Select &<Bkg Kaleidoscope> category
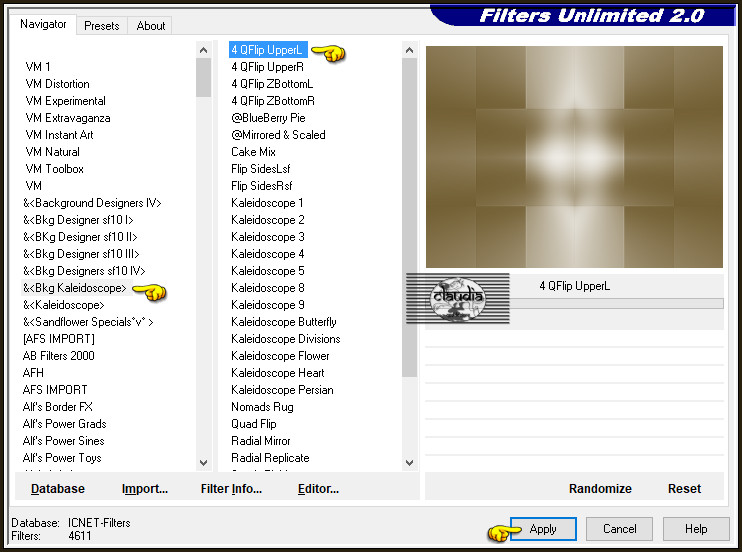 click(75, 288)
